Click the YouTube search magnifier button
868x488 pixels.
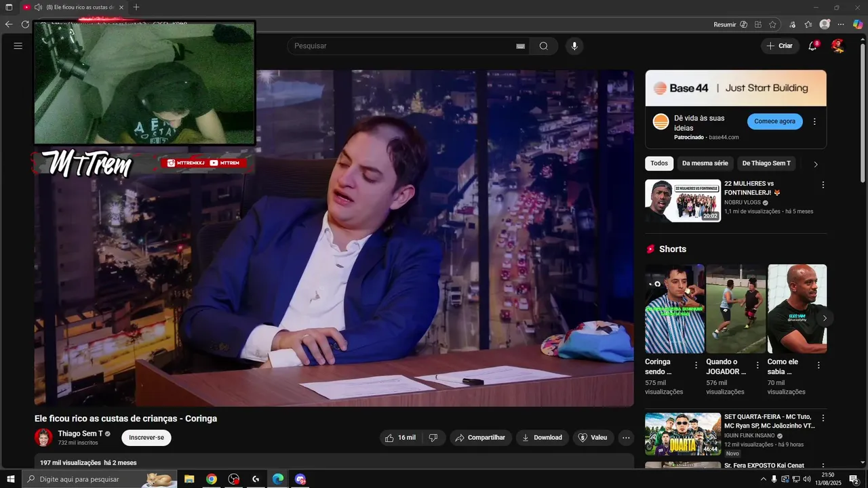543,46
